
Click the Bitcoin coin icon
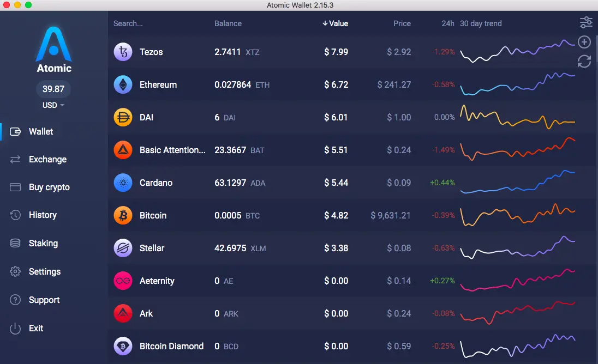pyautogui.click(x=123, y=215)
